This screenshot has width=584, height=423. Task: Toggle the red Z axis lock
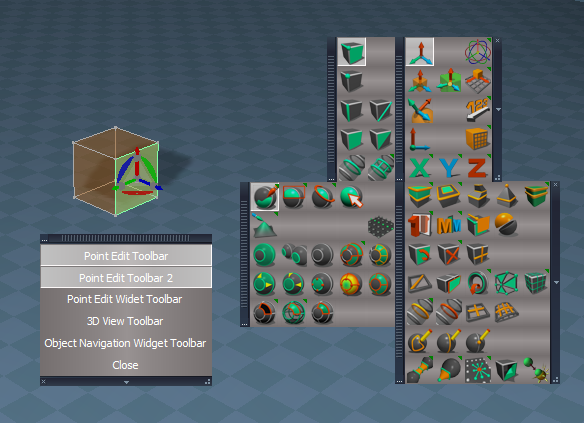pyautogui.click(x=477, y=168)
